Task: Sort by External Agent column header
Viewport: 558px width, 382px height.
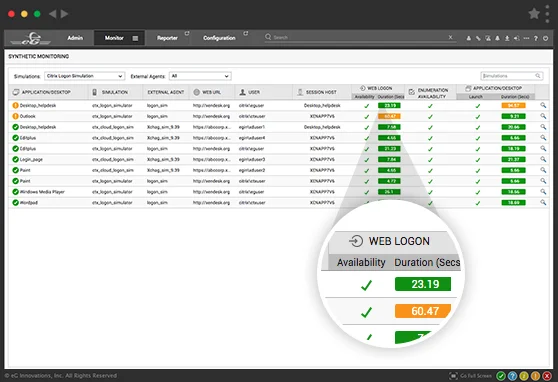Action: tap(165, 92)
